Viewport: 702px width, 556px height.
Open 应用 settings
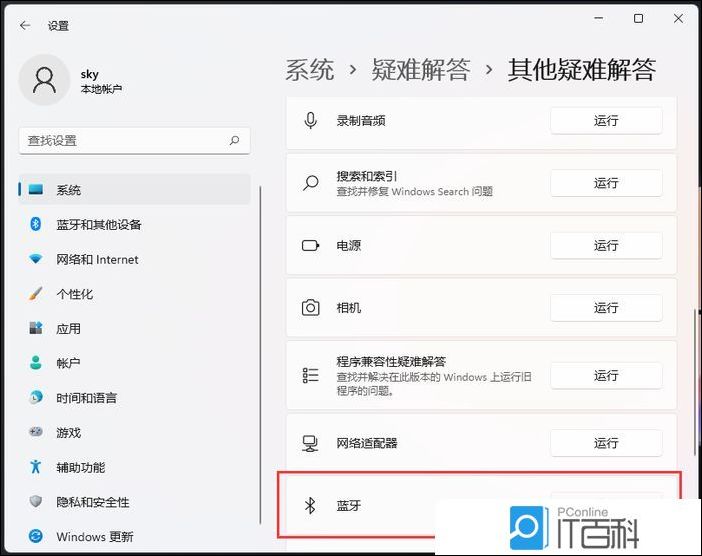click(x=134, y=329)
